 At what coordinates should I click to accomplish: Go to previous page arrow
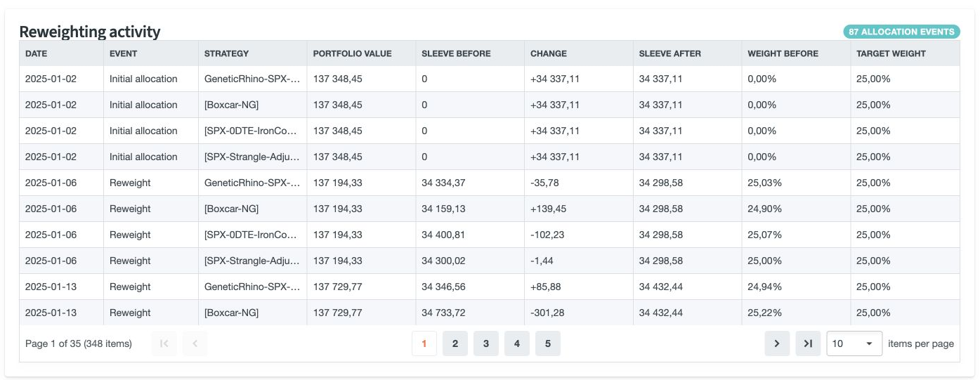coord(195,343)
